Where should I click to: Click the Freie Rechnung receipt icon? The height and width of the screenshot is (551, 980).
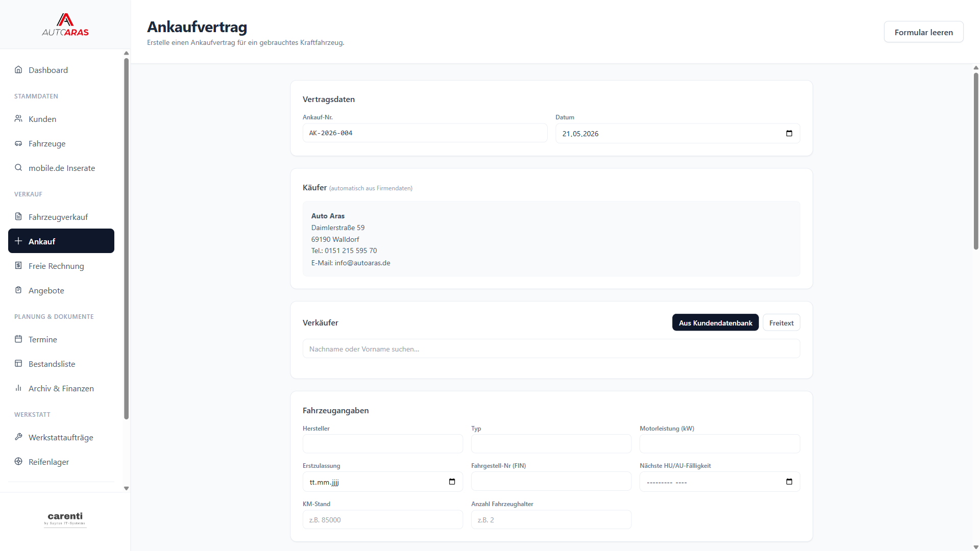[18, 266]
